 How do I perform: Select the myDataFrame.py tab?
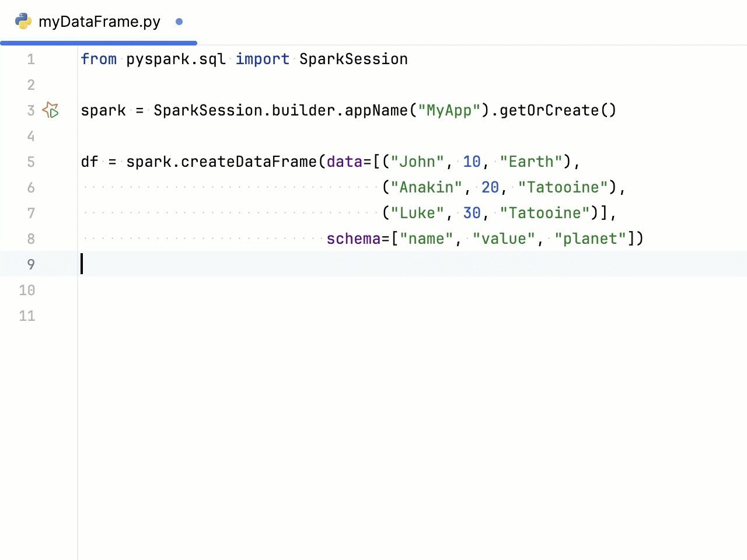tap(99, 22)
